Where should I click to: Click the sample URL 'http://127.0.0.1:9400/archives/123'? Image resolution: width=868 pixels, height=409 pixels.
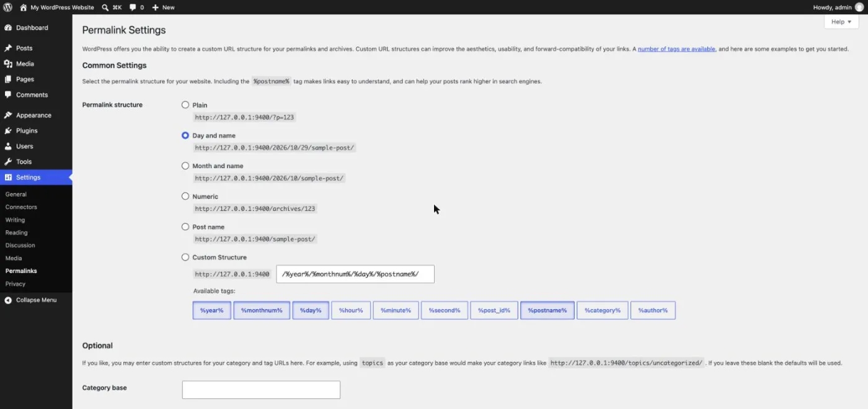(255, 209)
